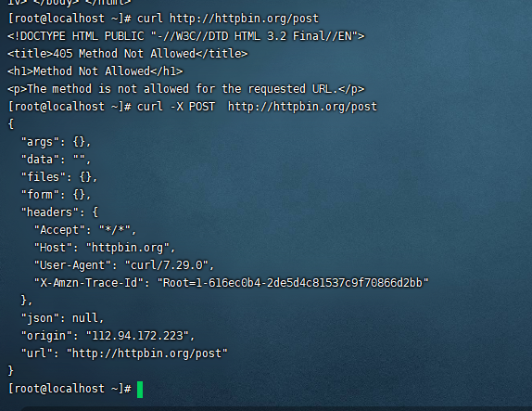Click the DOCTYPE HTML PUBLIC line

[186, 36]
